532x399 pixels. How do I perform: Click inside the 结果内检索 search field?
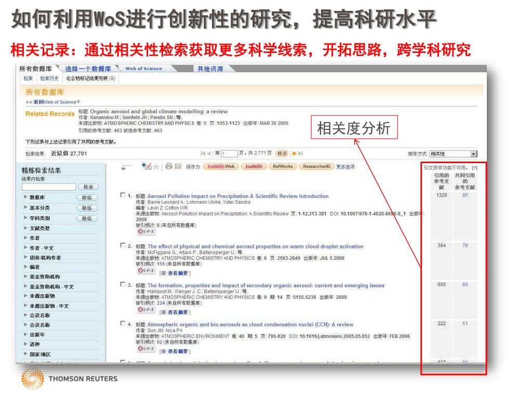(48, 187)
